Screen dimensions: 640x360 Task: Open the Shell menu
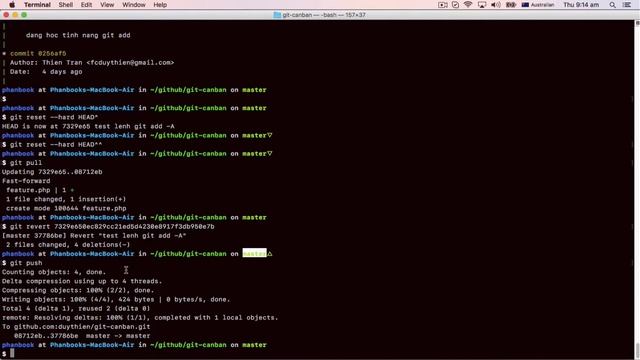pos(65,5)
